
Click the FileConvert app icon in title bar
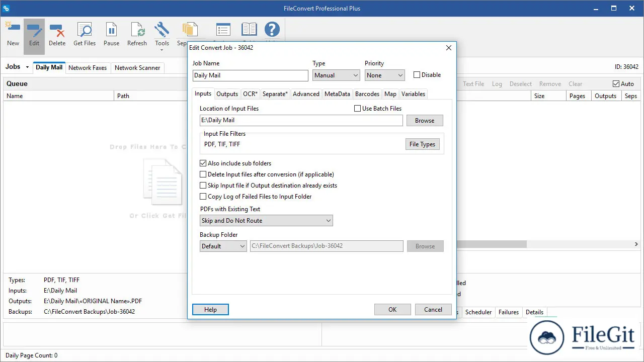pyautogui.click(x=6, y=9)
